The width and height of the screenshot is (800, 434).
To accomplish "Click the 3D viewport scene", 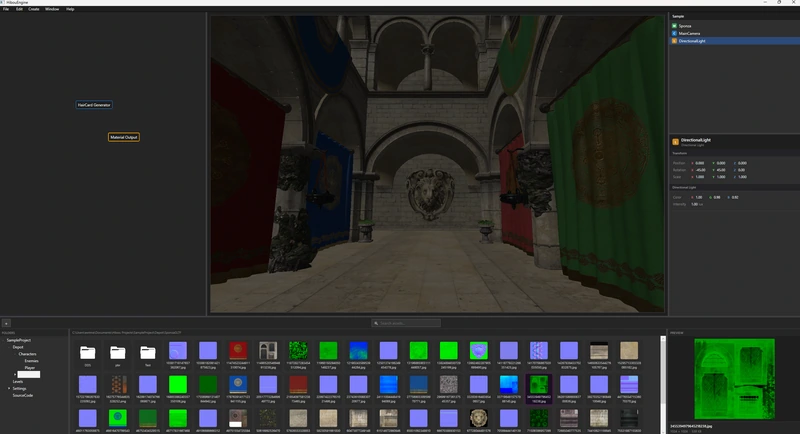I will (x=438, y=164).
